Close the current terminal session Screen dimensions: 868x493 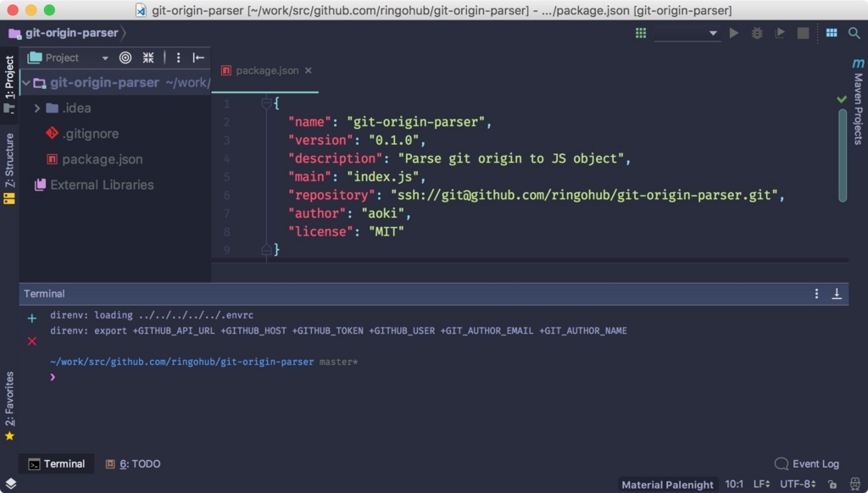pos(32,341)
